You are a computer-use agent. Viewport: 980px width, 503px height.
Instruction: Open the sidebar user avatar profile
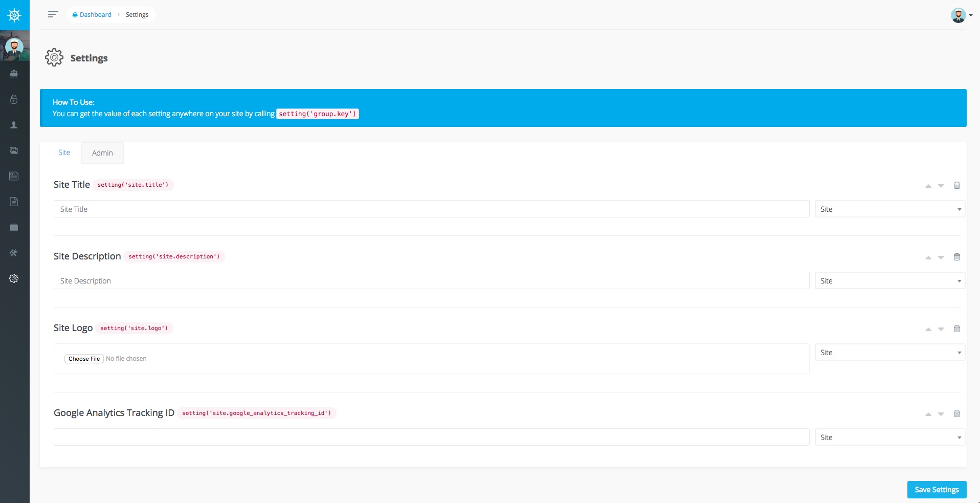click(x=14, y=47)
